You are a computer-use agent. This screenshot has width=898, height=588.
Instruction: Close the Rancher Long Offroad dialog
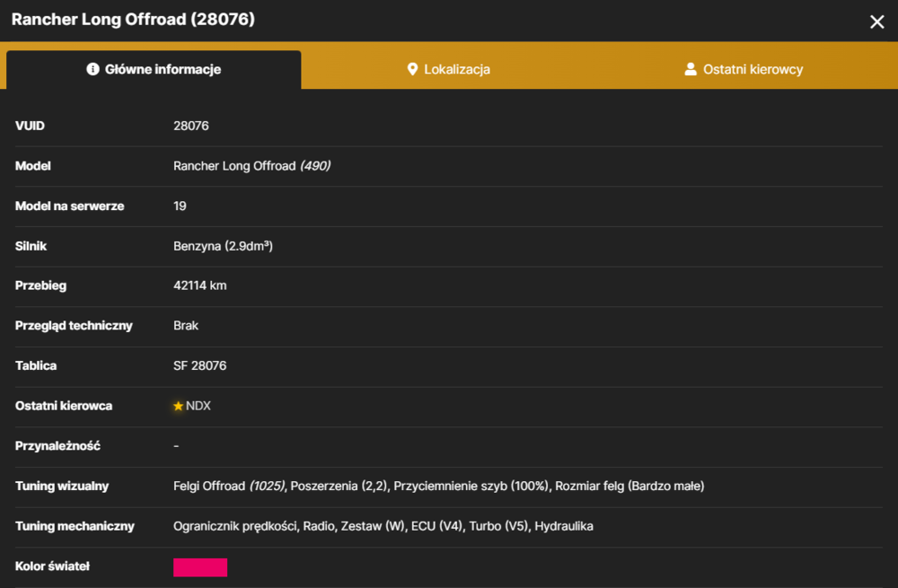tap(876, 22)
